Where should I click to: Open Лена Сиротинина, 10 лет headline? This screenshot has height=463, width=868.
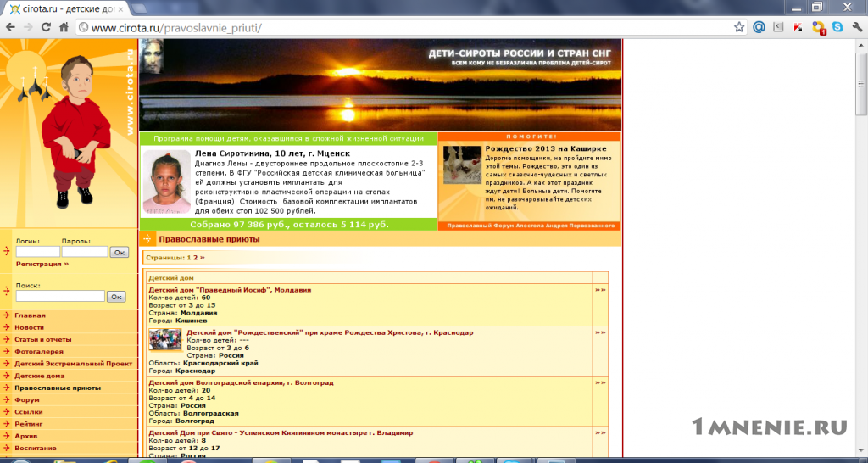coord(272,153)
